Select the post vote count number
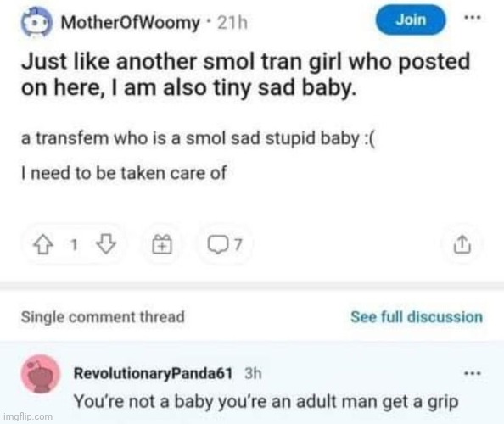The height and width of the screenshot is (424, 504). point(75,245)
